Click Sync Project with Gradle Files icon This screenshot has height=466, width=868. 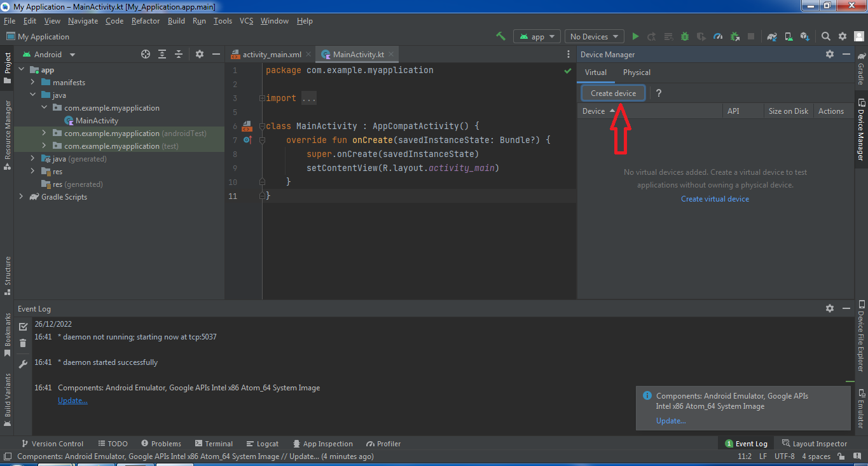pos(772,37)
